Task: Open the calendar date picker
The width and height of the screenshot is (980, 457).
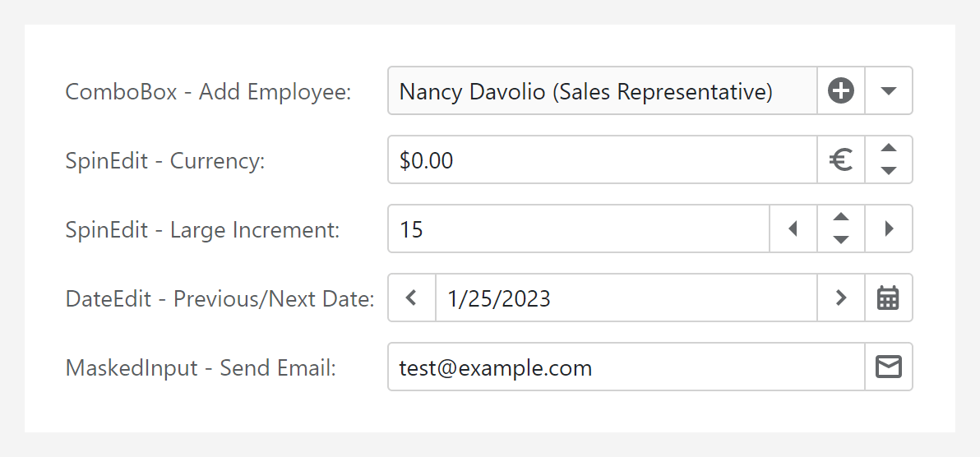Action: point(888,298)
